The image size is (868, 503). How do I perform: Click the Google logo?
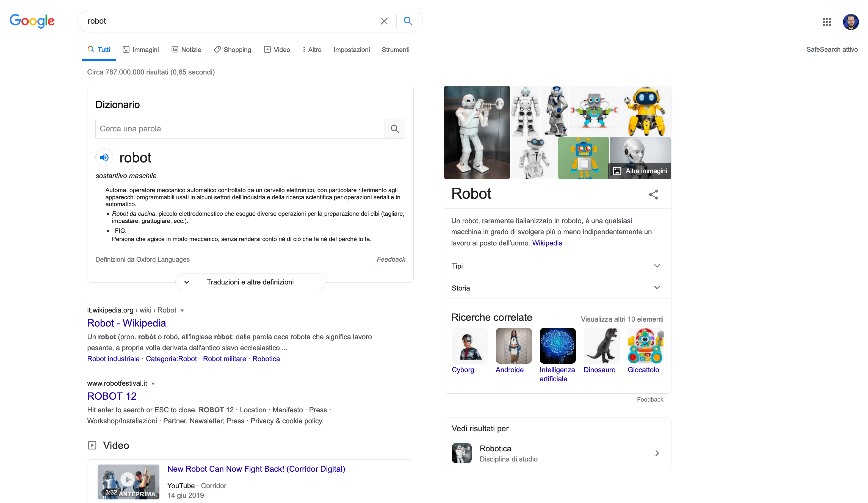coord(32,21)
